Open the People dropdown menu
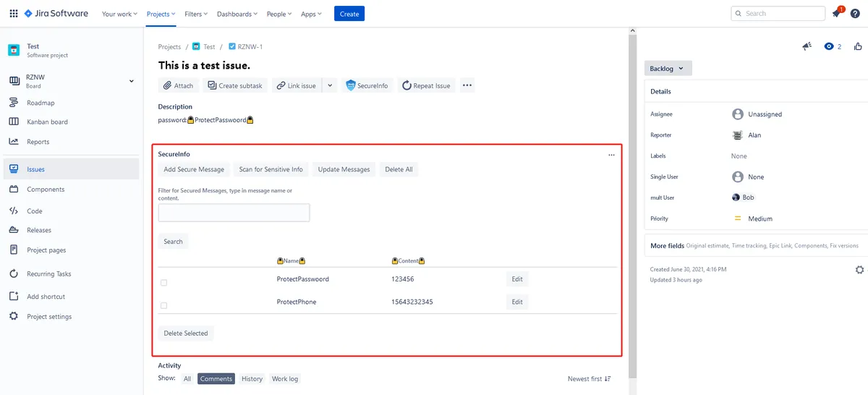The height and width of the screenshot is (395, 868). pos(279,14)
